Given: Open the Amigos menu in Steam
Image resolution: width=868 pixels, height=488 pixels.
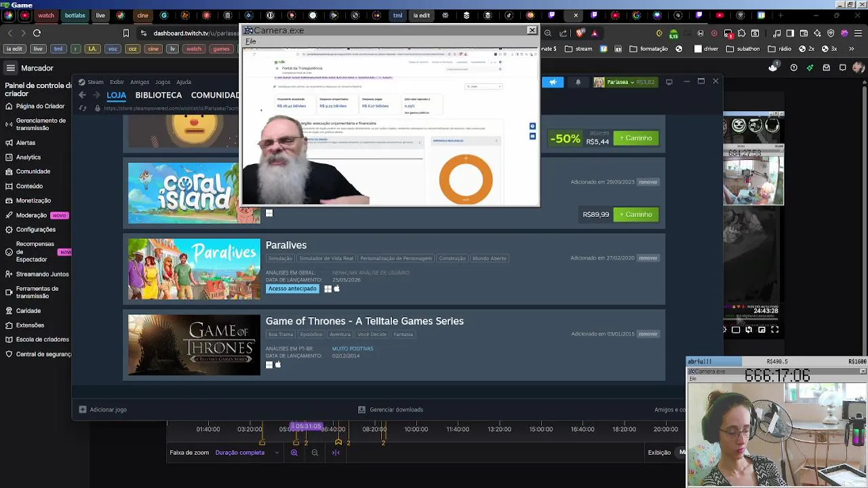Looking at the screenshot, I should point(140,82).
